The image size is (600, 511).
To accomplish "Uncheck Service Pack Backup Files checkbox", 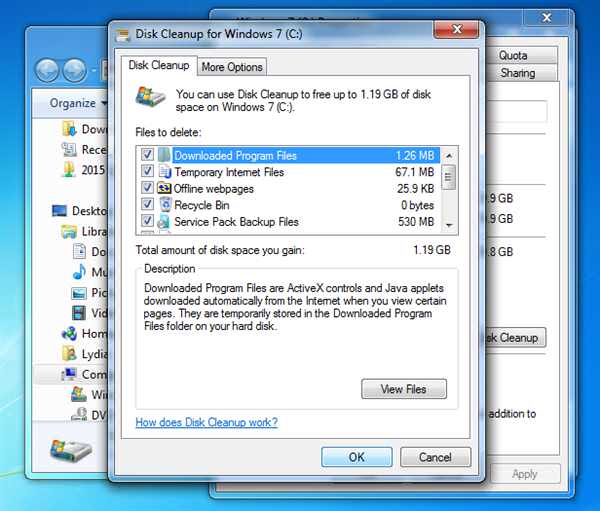I will point(147,221).
